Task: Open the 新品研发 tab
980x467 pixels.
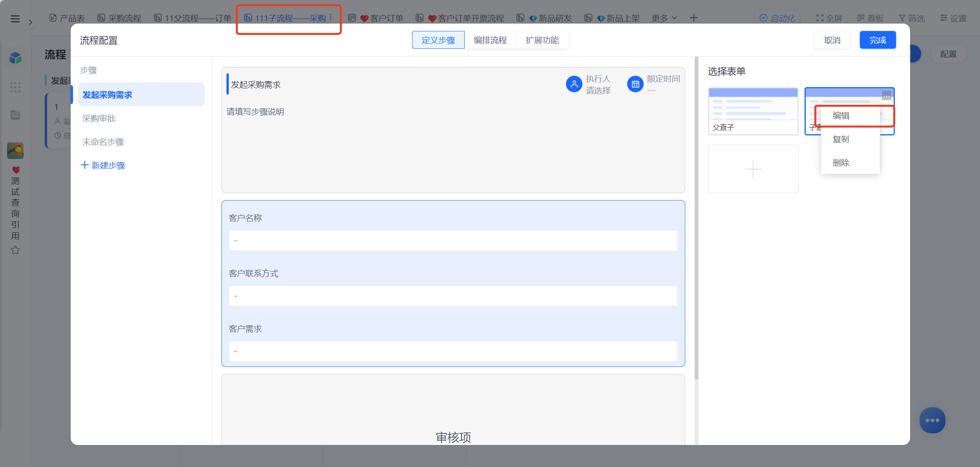Action: tap(544, 18)
